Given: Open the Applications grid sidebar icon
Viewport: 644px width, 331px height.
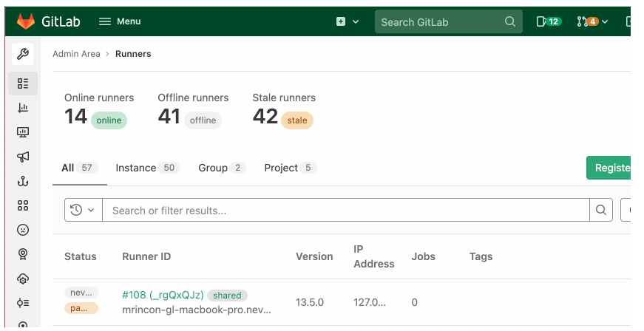Looking at the screenshot, I should click(23, 205).
